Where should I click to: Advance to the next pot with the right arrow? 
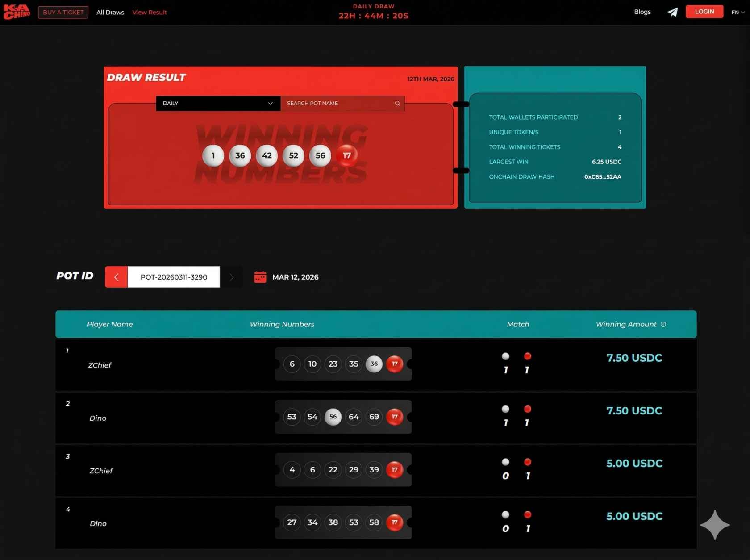[231, 277]
